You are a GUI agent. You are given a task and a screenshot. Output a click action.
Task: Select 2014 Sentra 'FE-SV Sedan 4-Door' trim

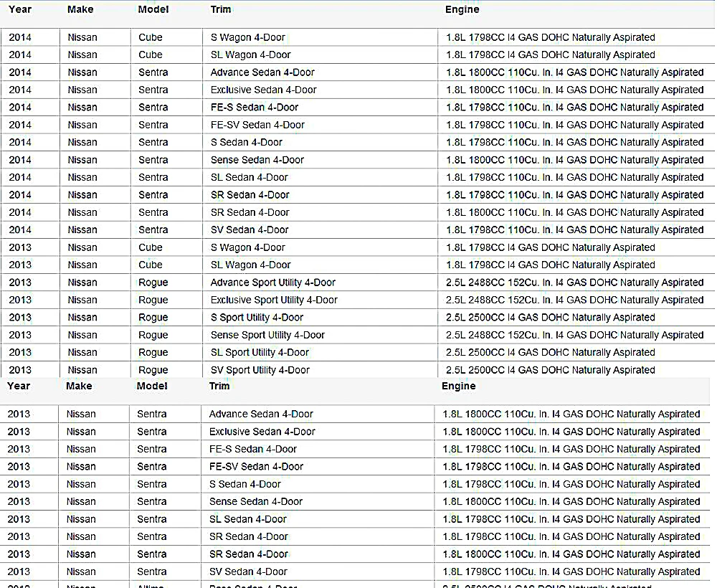point(257,125)
